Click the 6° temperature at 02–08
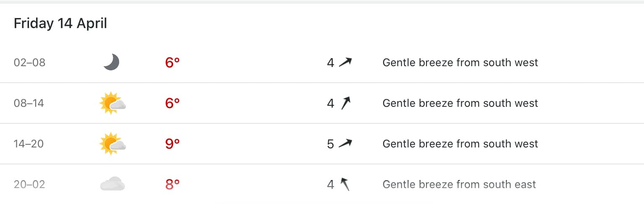 [172, 63]
